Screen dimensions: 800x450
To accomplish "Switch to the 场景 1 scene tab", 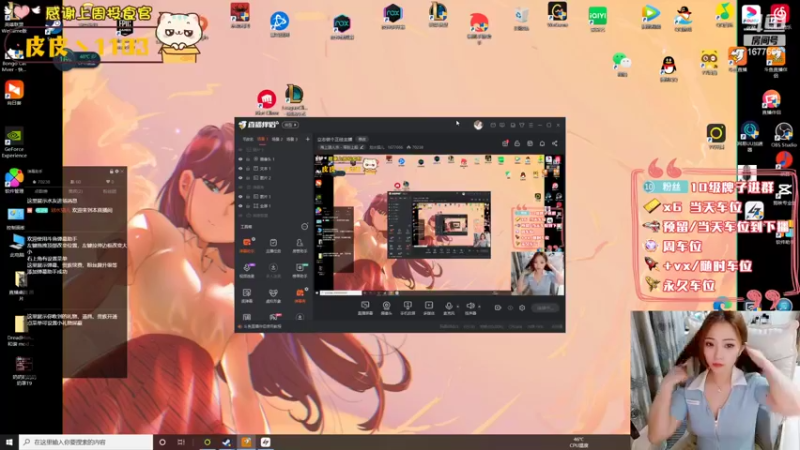I will 262,139.
